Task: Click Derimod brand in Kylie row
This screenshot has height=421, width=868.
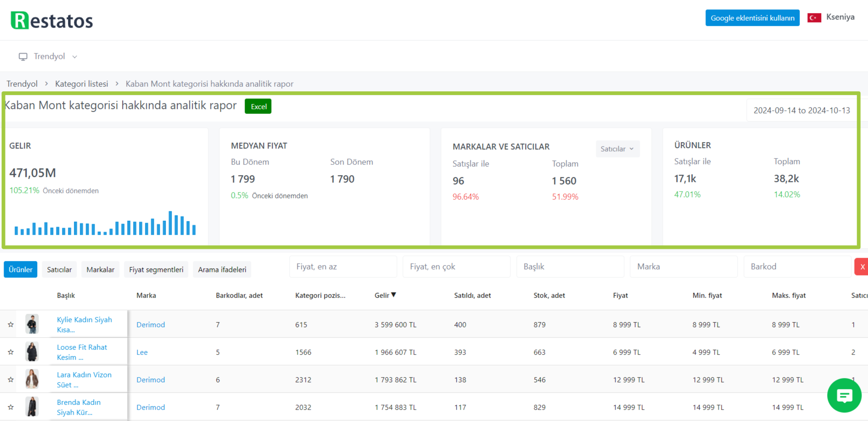Action: (151, 325)
